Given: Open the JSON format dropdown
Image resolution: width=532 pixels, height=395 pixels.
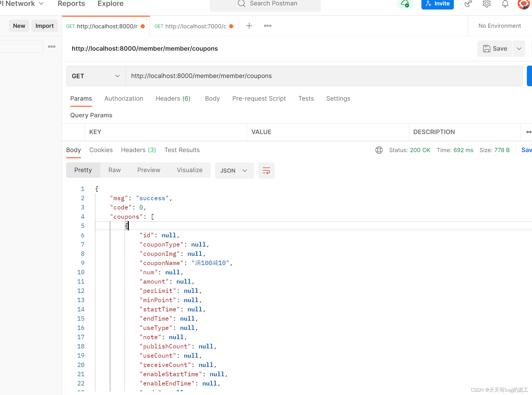Looking at the screenshot, I should pyautogui.click(x=234, y=171).
